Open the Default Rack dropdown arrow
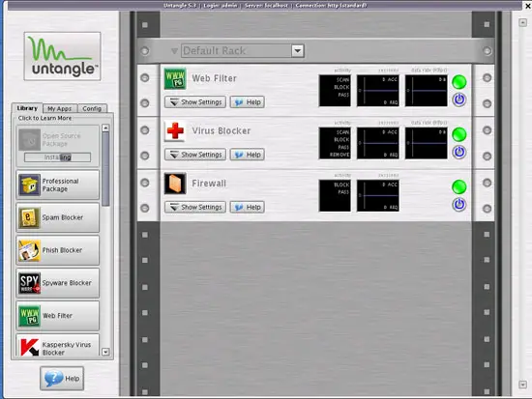532x399 pixels. [x=298, y=51]
